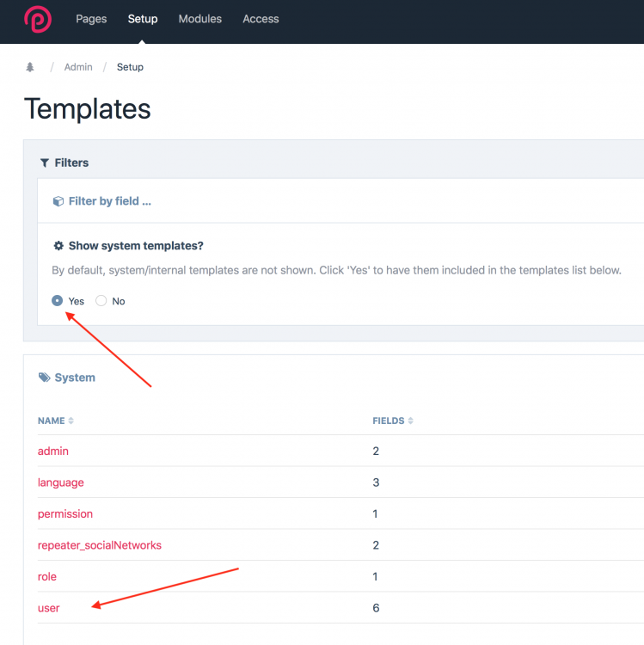Open the repeater_socialNetworks template
The width and height of the screenshot is (644, 645).
(100, 545)
